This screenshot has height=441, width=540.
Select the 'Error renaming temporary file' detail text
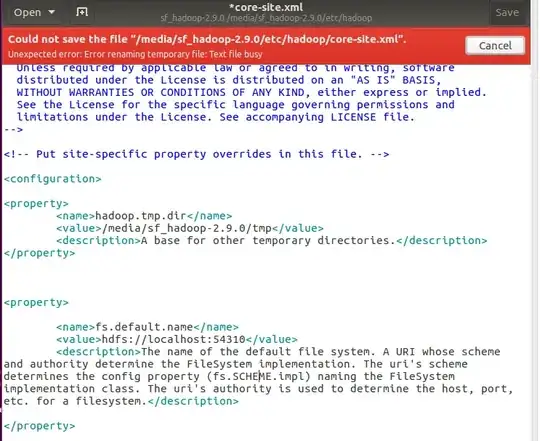[x=135, y=54]
